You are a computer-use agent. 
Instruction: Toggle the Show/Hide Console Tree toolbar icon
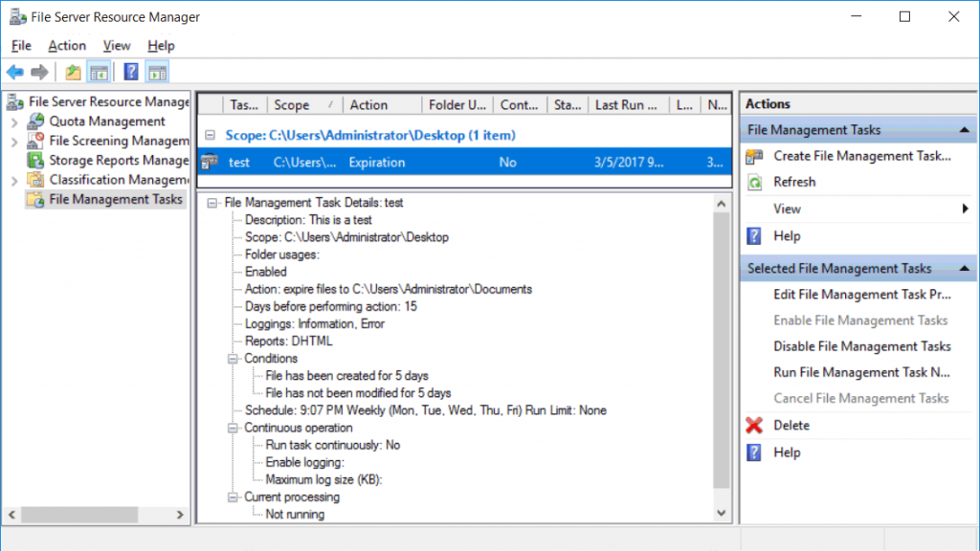[100, 71]
